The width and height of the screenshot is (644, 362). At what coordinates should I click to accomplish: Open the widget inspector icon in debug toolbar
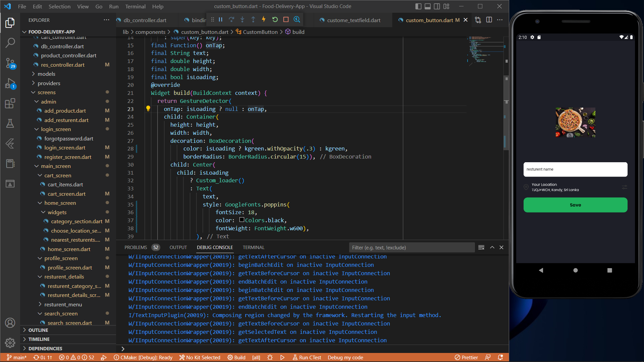(x=297, y=20)
